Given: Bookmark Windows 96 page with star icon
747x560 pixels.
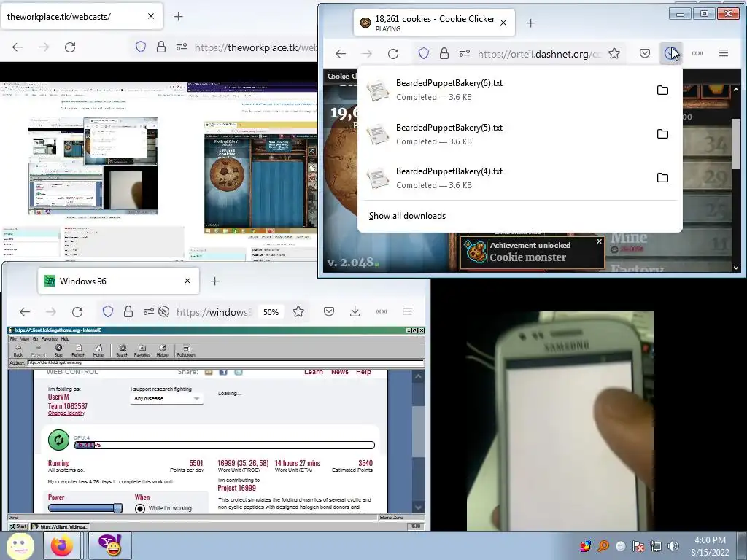Looking at the screenshot, I should (298, 311).
